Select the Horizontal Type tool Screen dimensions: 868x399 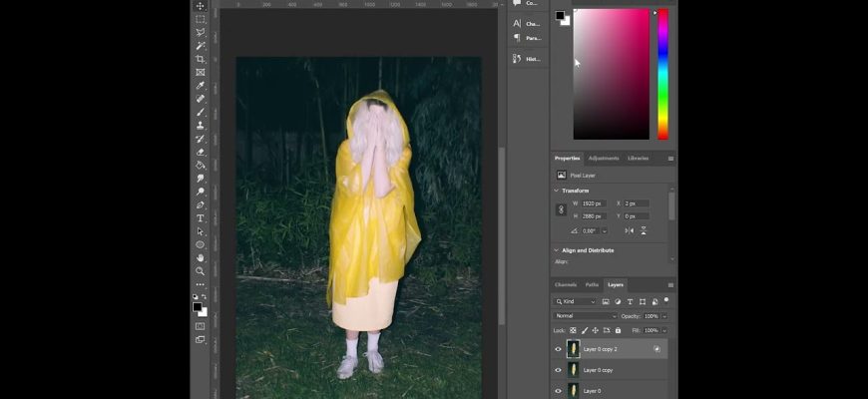201,217
